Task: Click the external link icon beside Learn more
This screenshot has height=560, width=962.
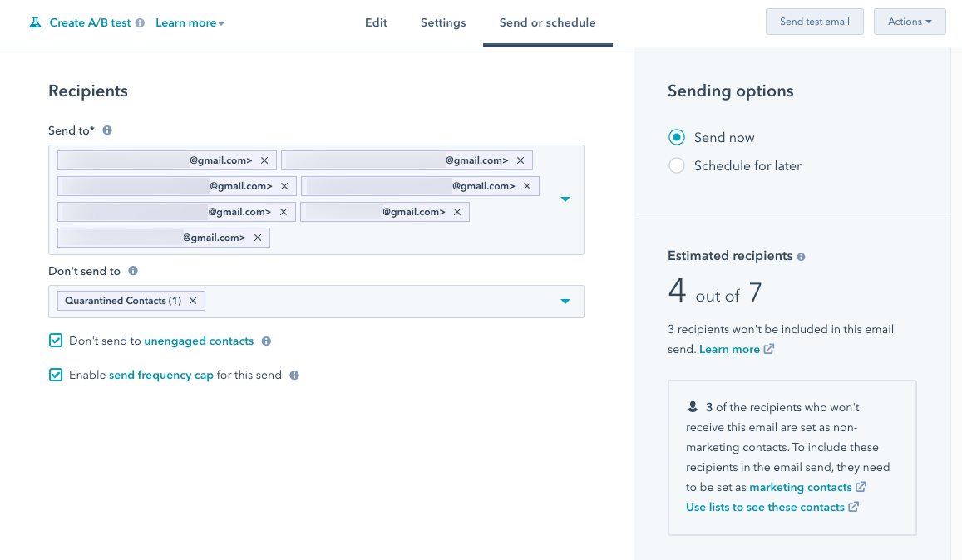Action: click(x=768, y=349)
